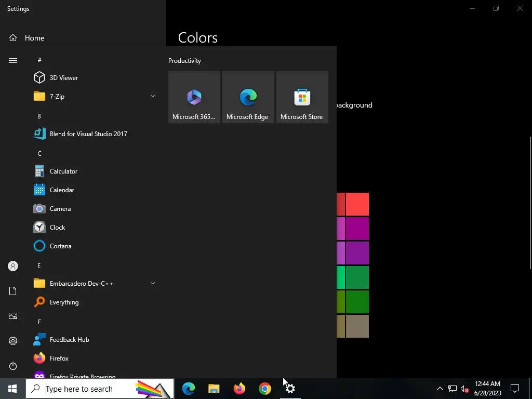Open the taskbar clock and date
The image size is (532, 399).
[x=487, y=389]
